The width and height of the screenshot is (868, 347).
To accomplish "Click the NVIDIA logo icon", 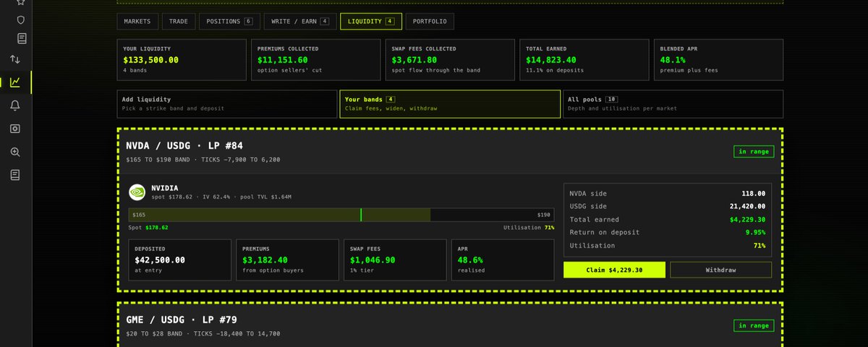I will click(137, 192).
